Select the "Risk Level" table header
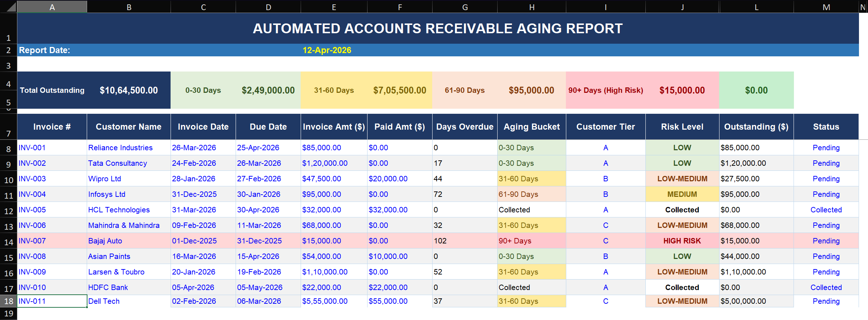Screen dimensions: 868x320 (682, 127)
